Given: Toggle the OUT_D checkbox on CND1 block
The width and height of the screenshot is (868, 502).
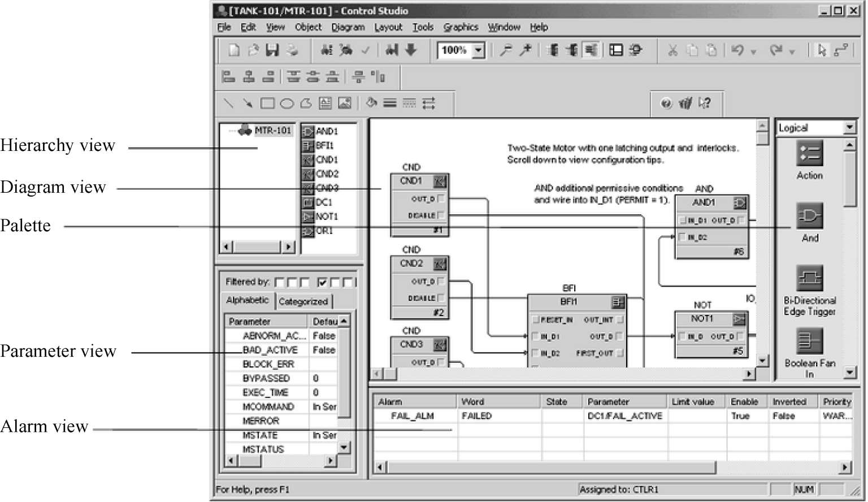Looking at the screenshot, I should tap(441, 198).
